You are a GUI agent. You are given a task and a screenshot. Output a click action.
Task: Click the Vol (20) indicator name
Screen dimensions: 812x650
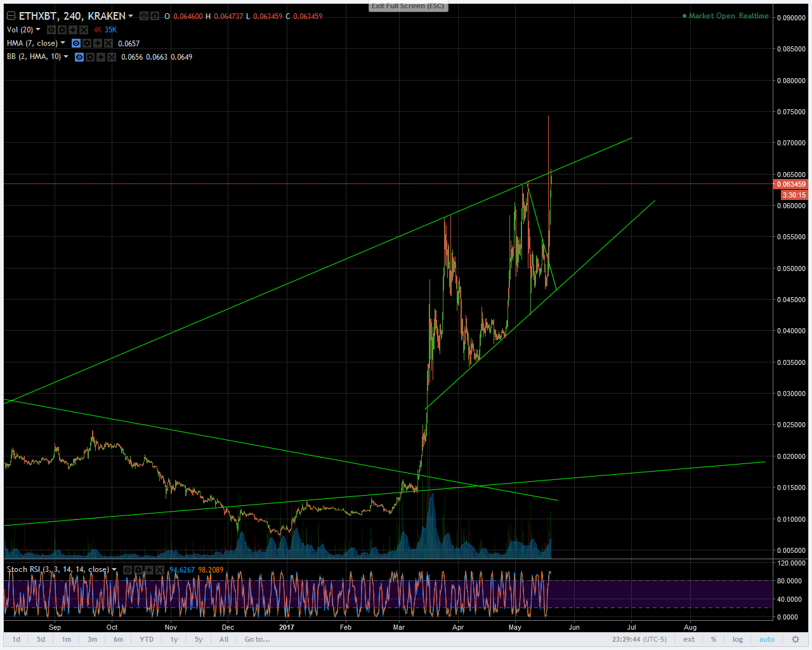point(20,30)
